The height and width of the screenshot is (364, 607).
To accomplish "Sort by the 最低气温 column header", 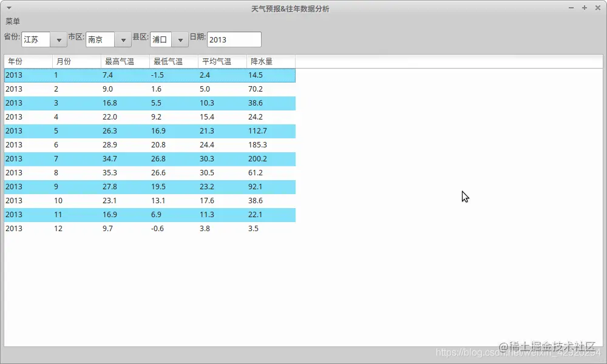I will [x=174, y=61].
